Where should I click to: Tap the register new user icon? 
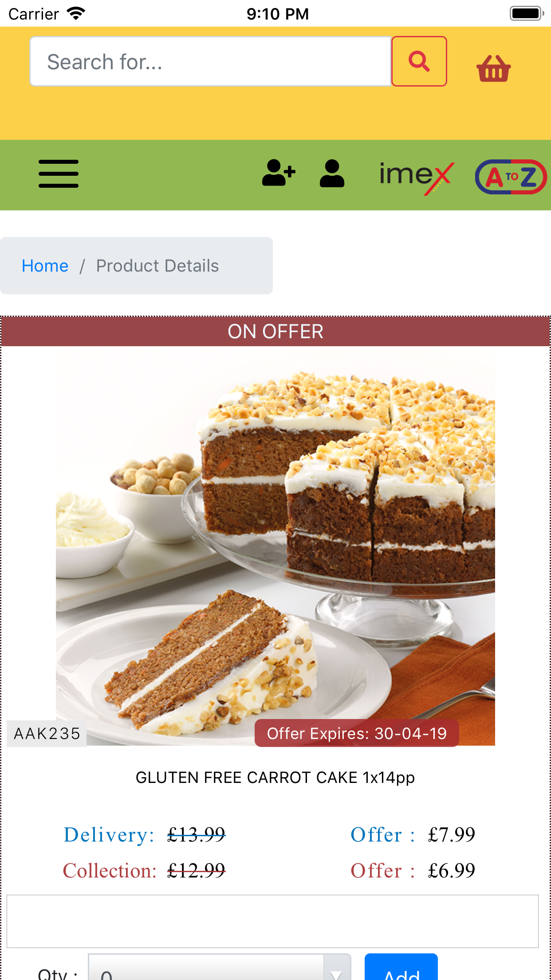click(279, 173)
